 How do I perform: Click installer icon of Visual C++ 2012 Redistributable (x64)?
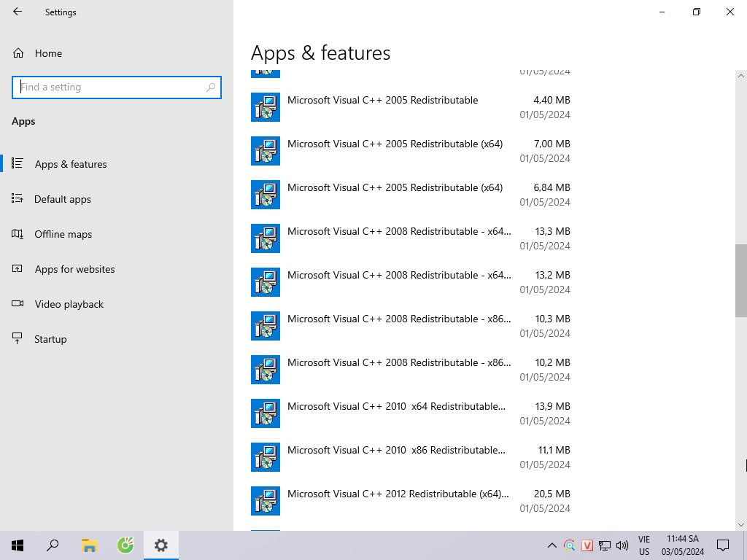point(266,501)
